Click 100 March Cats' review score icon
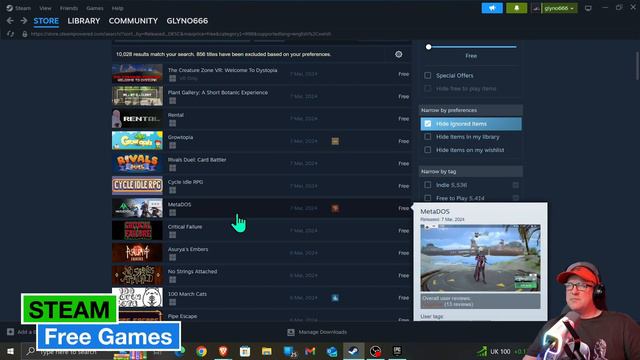640x360 pixels. (335, 298)
